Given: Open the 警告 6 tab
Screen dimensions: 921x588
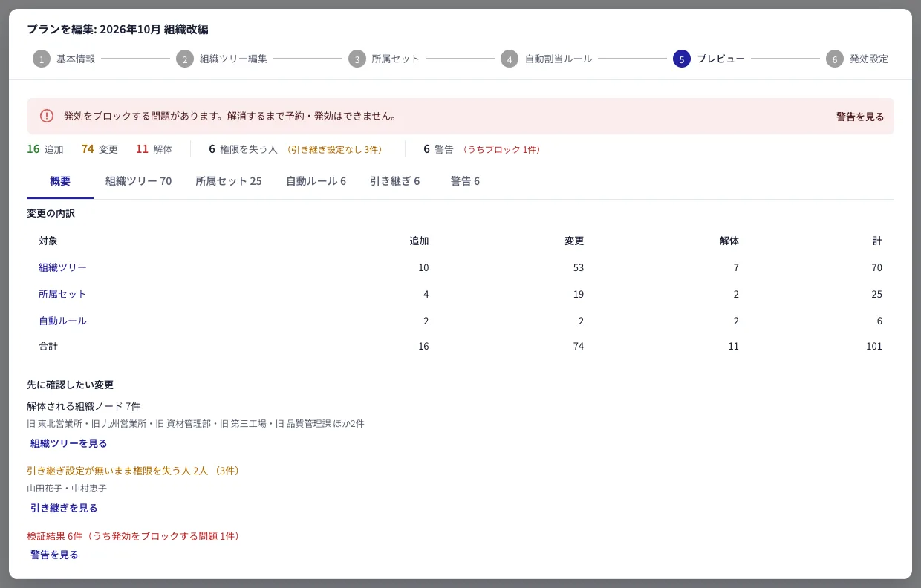Looking at the screenshot, I should point(465,181).
